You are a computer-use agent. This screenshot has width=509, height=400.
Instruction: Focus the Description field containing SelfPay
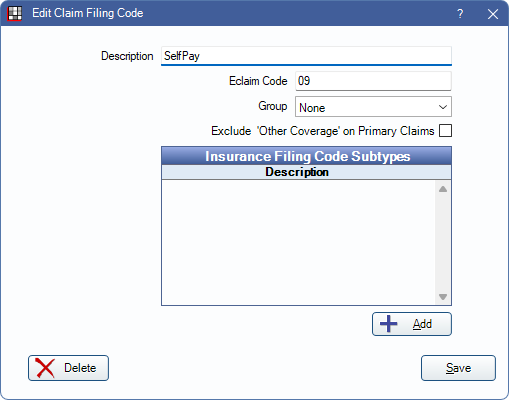[306, 56]
